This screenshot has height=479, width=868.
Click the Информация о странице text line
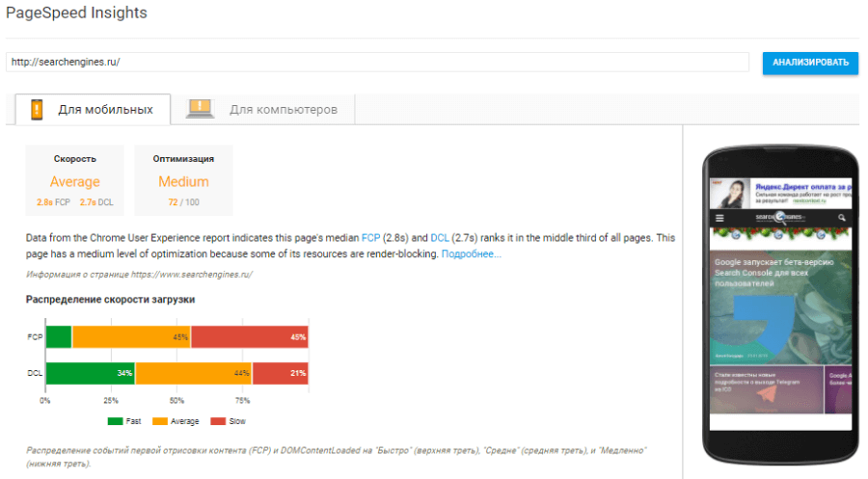tap(139, 275)
